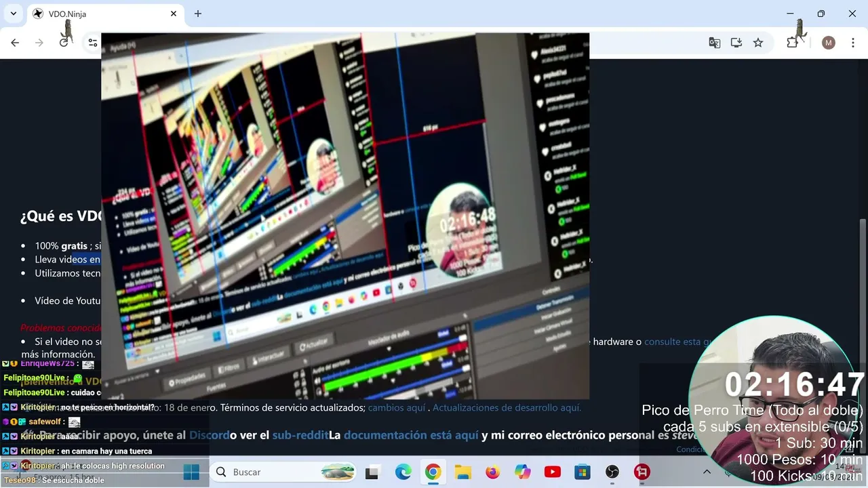Viewport: 868px width, 488px height.
Task: Click the Google Translate page icon
Action: coord(715,43)
